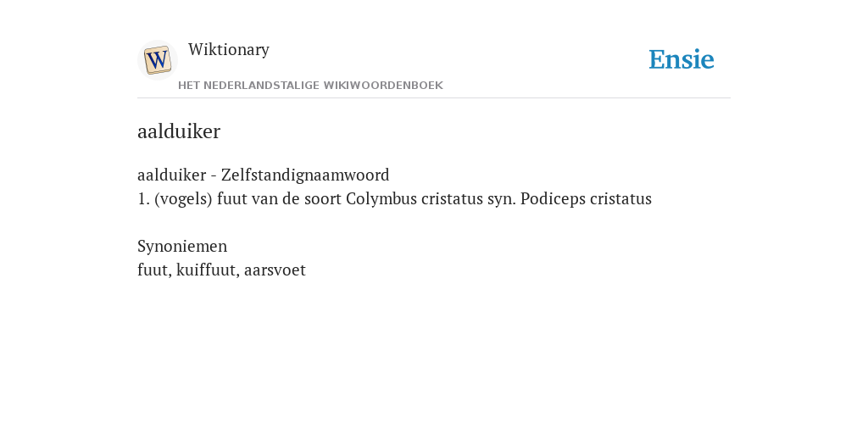
Task: Click the 'aalduiker' heading
Action: (179, 131)
